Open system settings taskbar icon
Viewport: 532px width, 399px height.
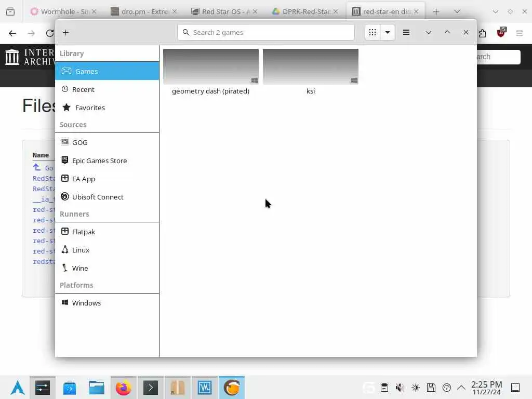click(x=43, y=388)
